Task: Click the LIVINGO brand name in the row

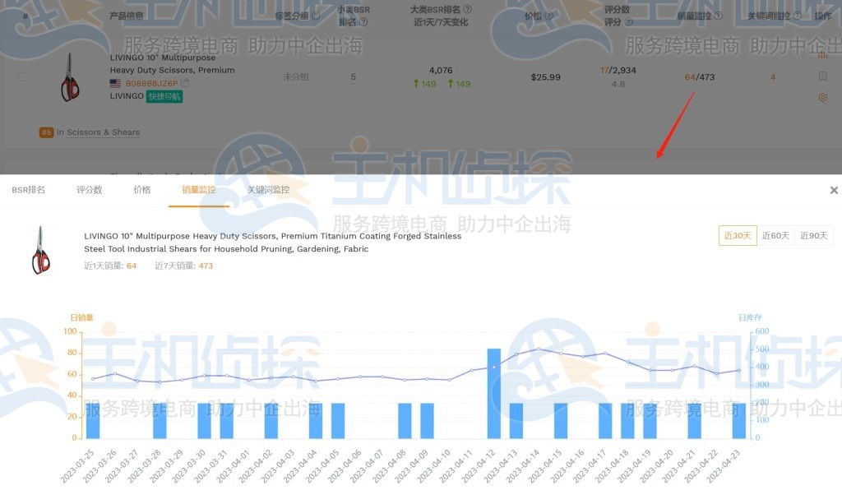Action: point(127,96)
